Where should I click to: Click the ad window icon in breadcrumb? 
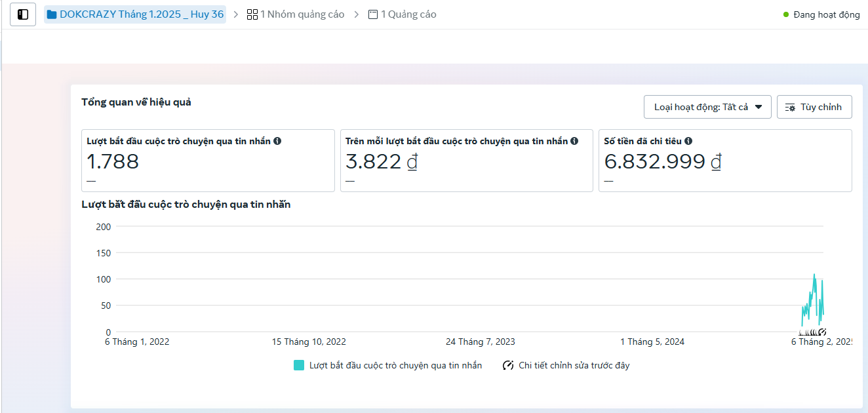click(373, 14)
